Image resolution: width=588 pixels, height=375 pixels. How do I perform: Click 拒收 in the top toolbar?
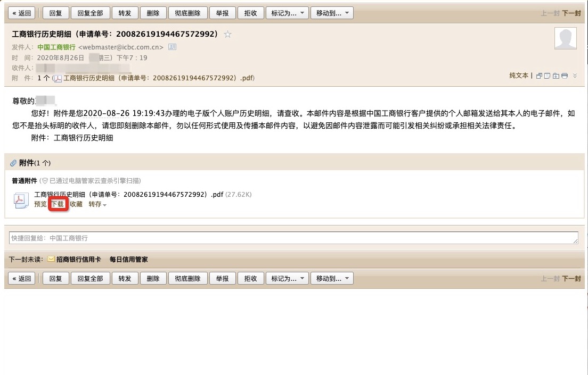[250, 13]
